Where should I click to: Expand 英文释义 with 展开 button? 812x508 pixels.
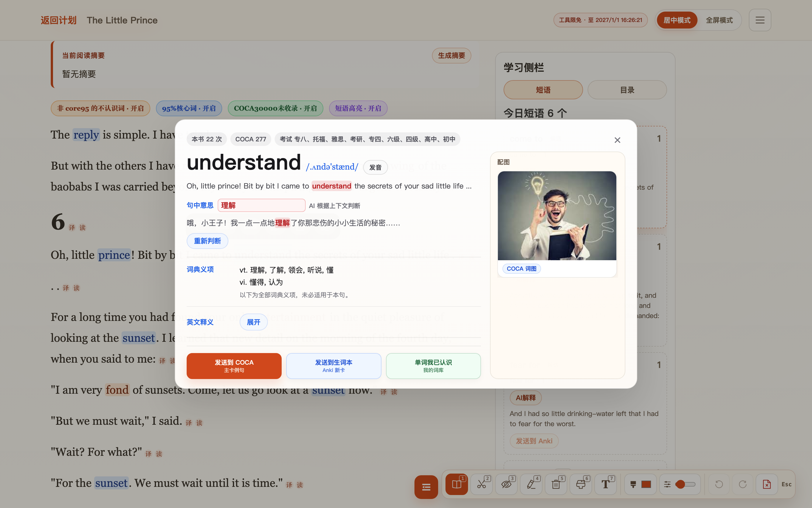coord(253,322)
